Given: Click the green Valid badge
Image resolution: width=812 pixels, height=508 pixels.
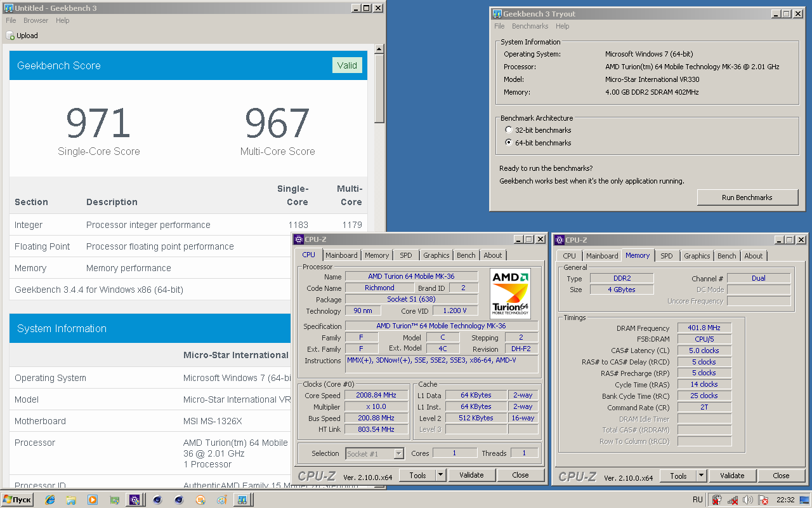Looking at the screenshot, I should pos(347,65).
